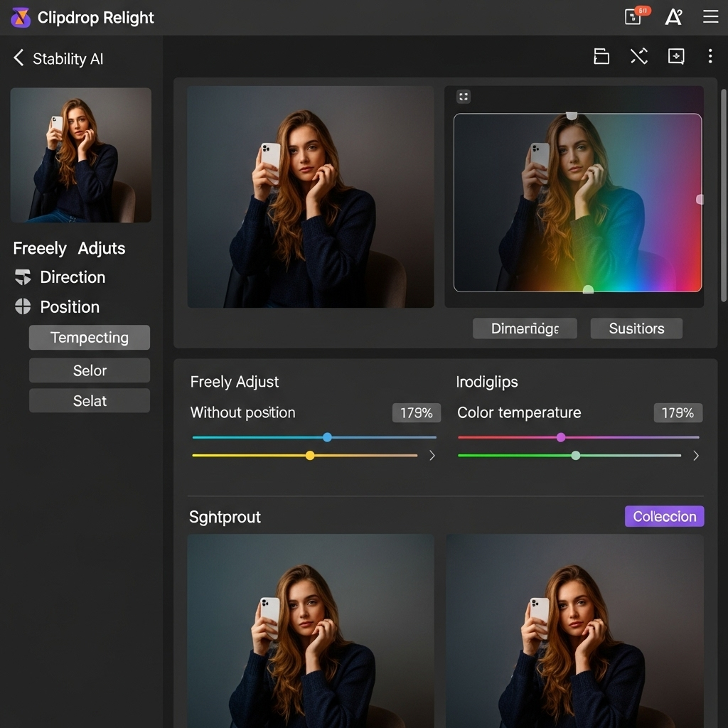728x728 pixels.
Task: Expand the arrow beside the green slider
Action: 696,456
